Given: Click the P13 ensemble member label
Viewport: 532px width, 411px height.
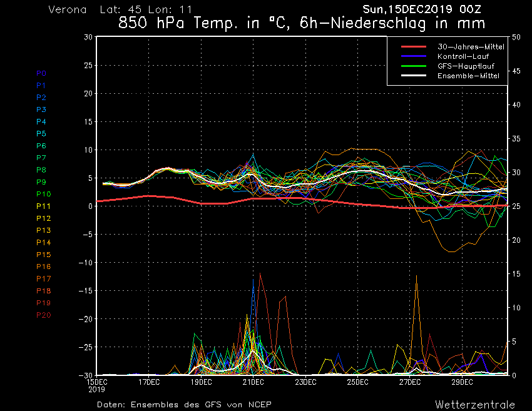Looking at the screenshot, I should pyautogui.click(x=44, y=230).
